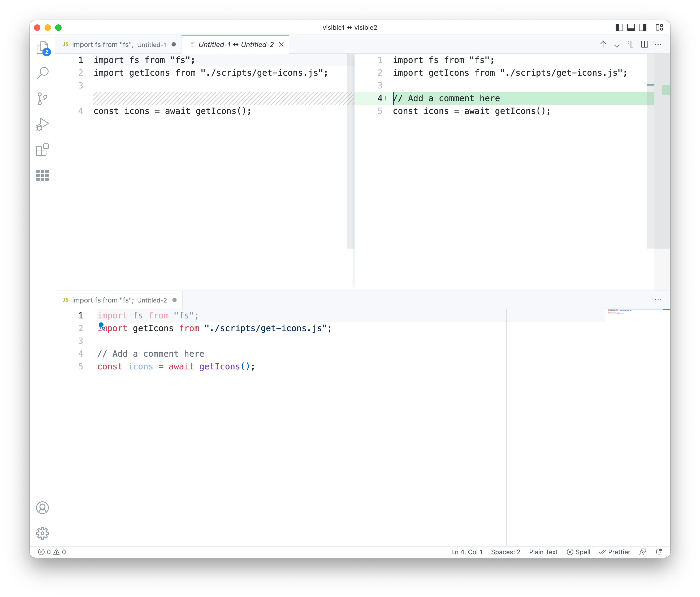Open the Explorer view in activity bar
The width and height of the screenshot is (700, 597).
point(42,48)
